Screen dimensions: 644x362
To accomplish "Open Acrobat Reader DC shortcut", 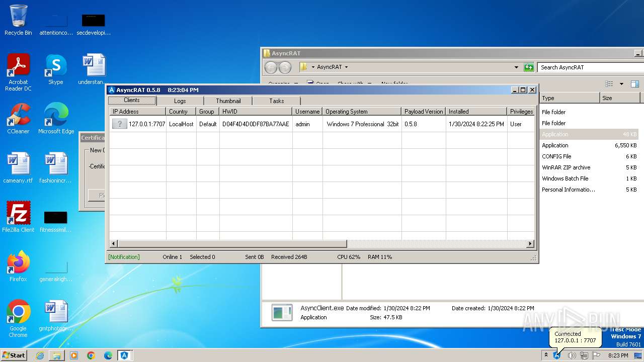I will point(18,72).
